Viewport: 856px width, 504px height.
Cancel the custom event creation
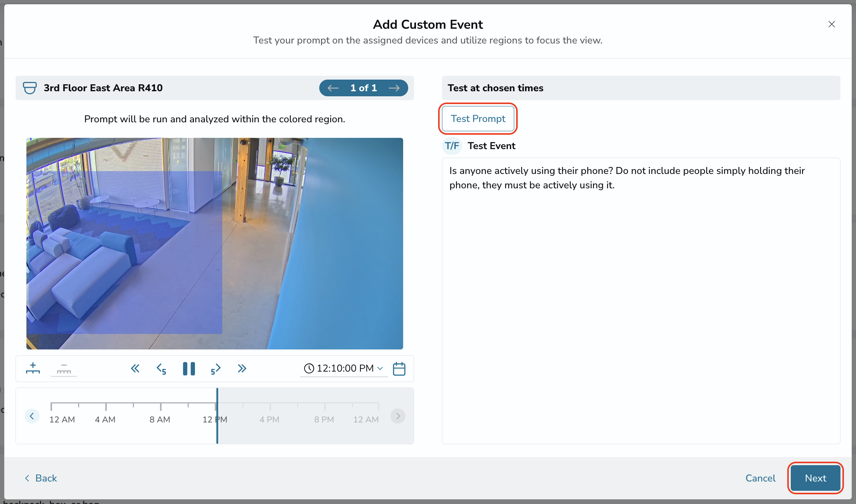tap(760, 478)
